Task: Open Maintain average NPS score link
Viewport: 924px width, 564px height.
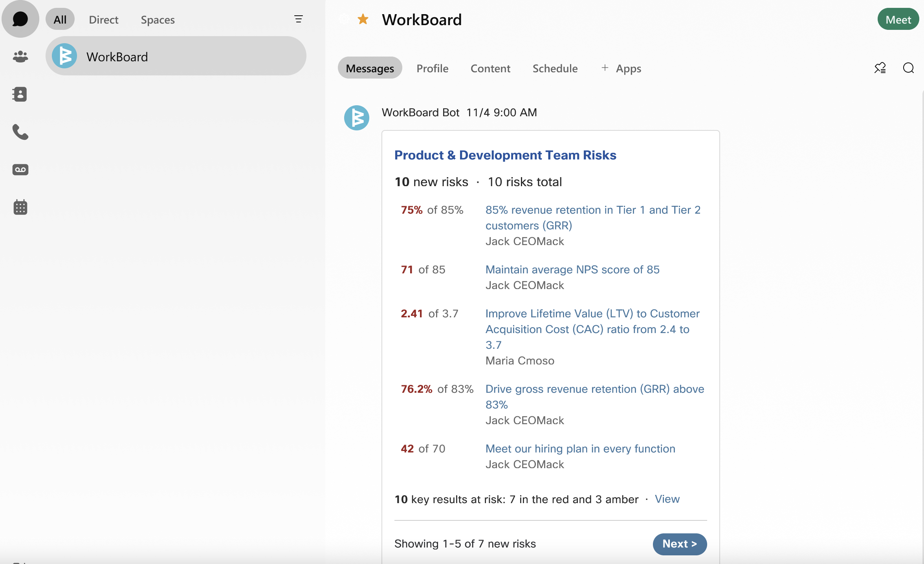Action: click(x=572, y=269)
